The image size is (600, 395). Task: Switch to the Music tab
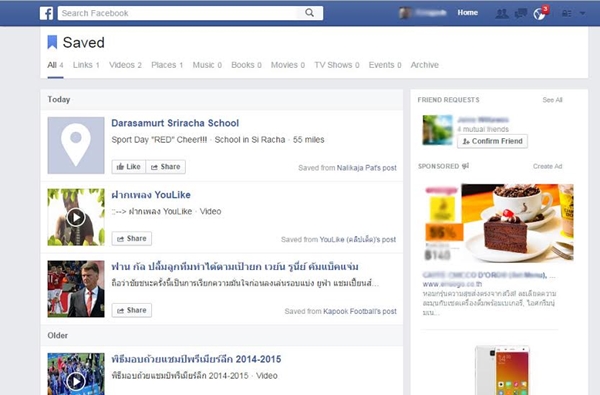[207, 65]
